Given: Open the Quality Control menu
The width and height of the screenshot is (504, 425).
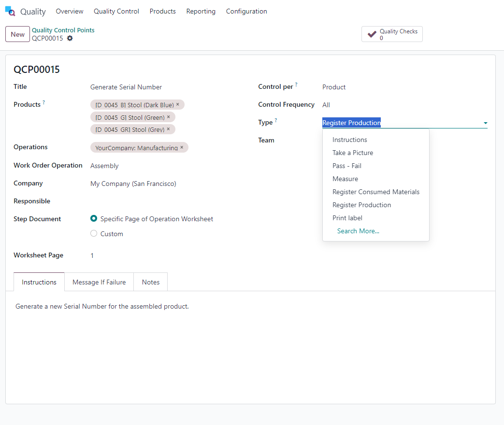Looking at the screenshot, I should 116,11.
